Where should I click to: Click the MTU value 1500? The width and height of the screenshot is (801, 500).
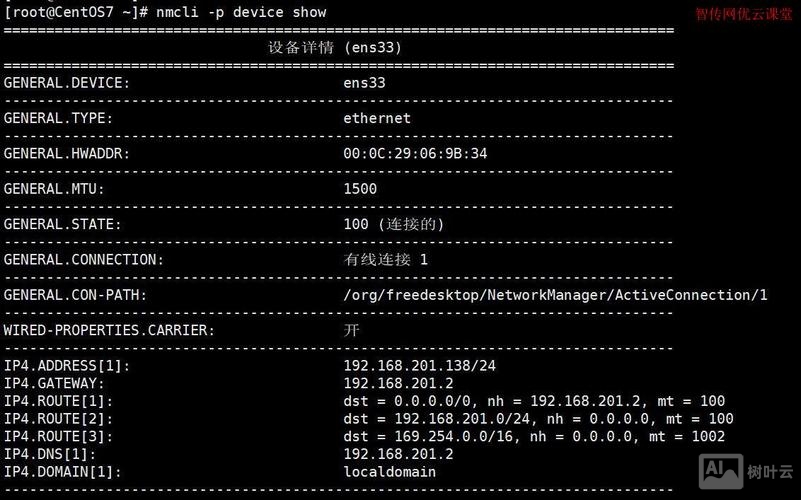click(x=360, y=188)
